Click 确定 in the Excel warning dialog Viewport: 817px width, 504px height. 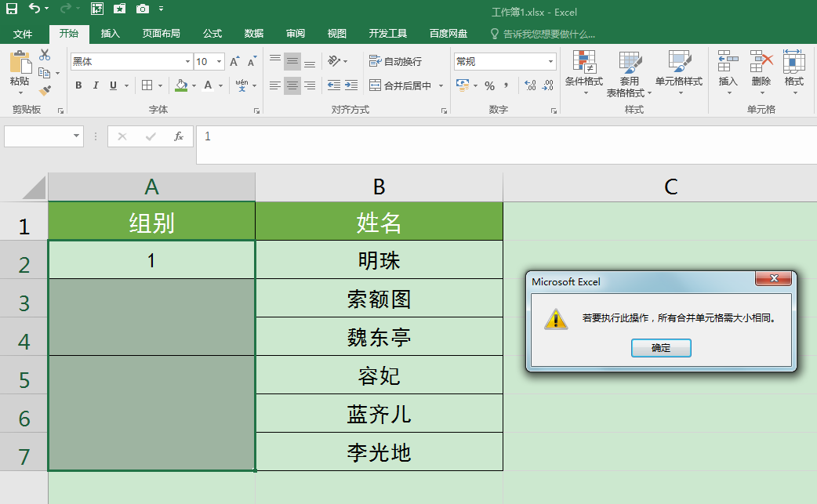661,347
